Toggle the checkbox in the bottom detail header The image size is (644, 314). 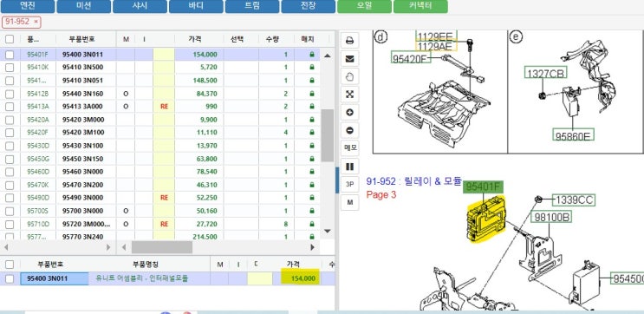[10, 265]
